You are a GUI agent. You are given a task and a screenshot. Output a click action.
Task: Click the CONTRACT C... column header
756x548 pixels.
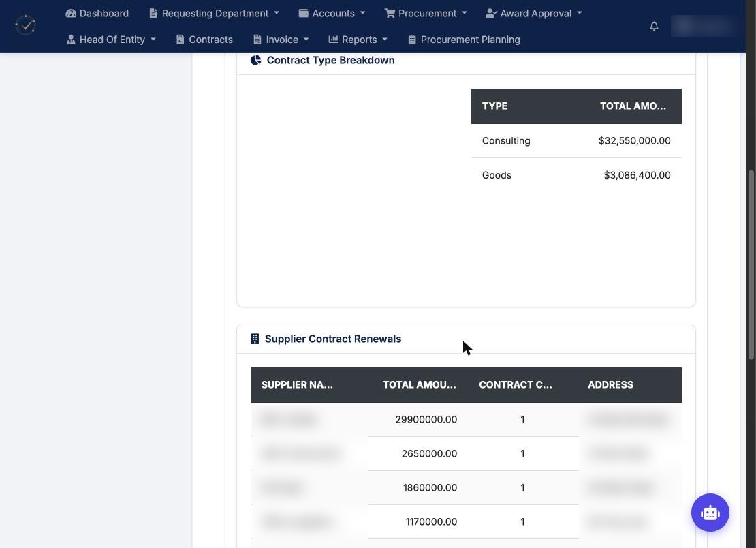[516, 385]
